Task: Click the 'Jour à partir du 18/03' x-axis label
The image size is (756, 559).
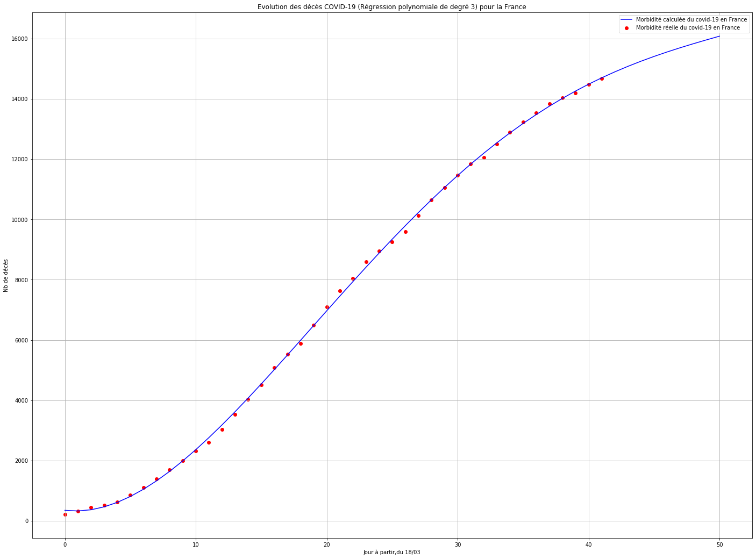Action: 391,552
